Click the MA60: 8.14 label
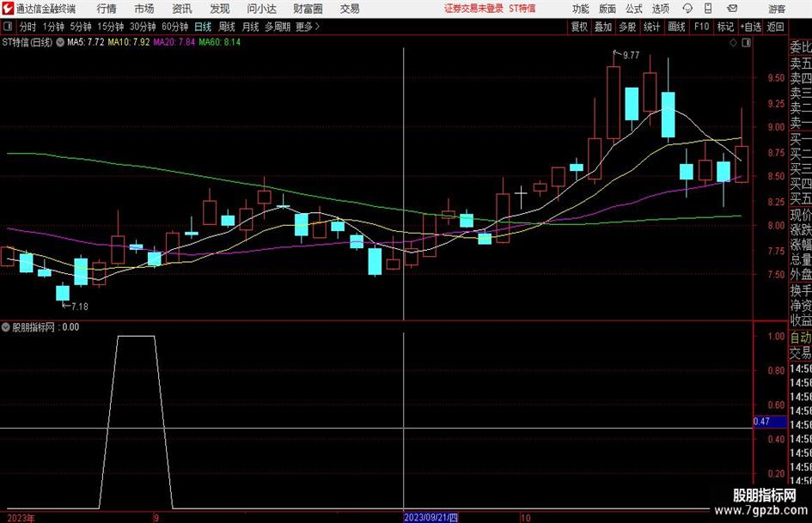This screenshot has width=812, height=523. click(x=220, y=42)
